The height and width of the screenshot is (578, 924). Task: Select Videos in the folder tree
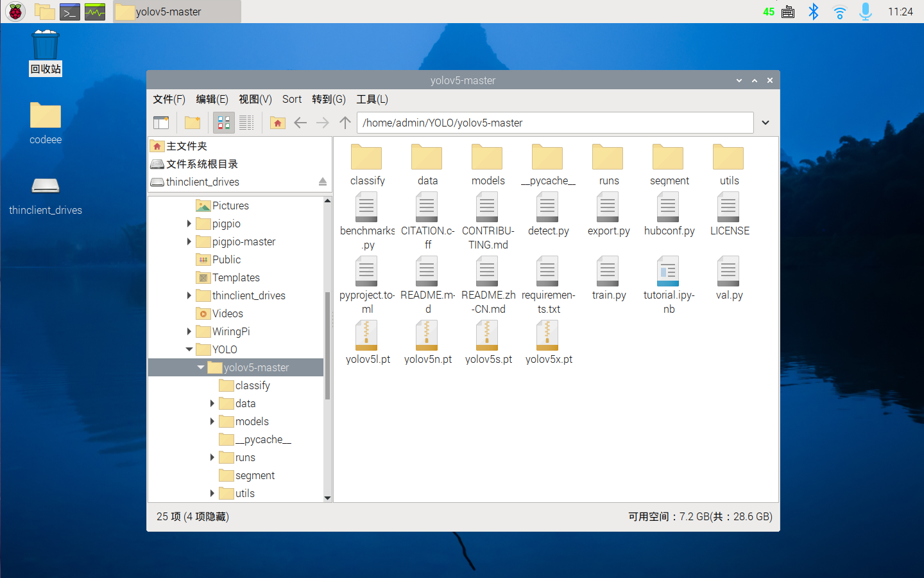pyautogui.click(x=219, y=313)
